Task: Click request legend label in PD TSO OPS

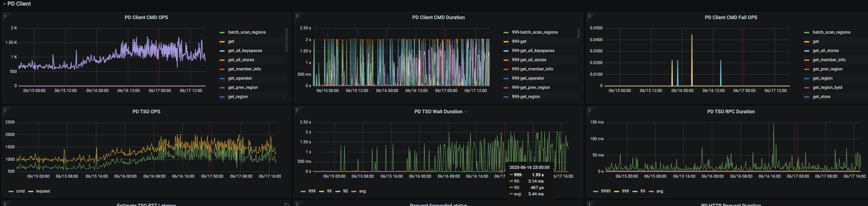Action: point(43,191)
